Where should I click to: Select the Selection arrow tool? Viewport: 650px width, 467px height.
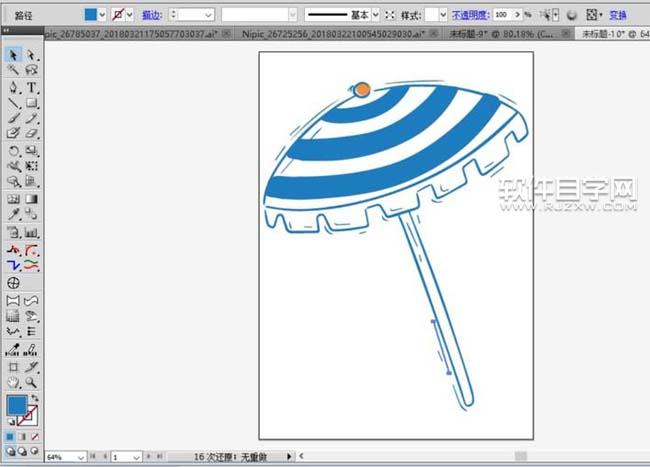pos(14,55)
